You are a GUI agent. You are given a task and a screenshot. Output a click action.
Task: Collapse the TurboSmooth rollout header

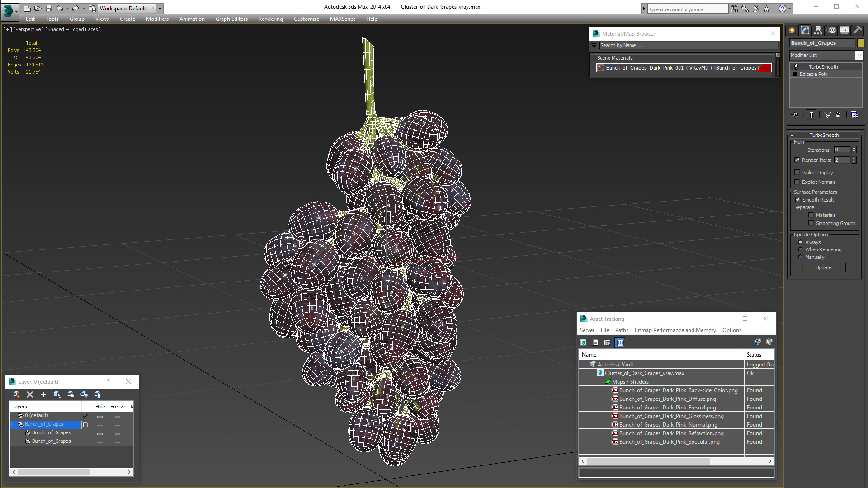824,135
